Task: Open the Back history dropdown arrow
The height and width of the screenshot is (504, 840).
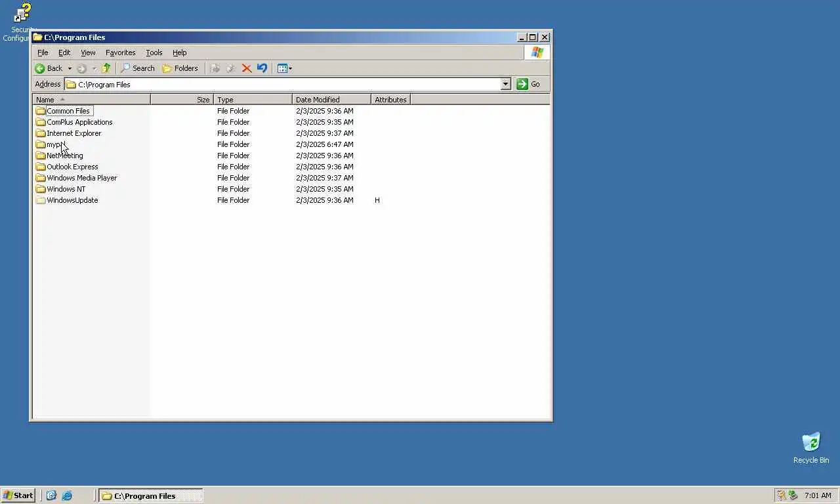Action: click(70, 68)
